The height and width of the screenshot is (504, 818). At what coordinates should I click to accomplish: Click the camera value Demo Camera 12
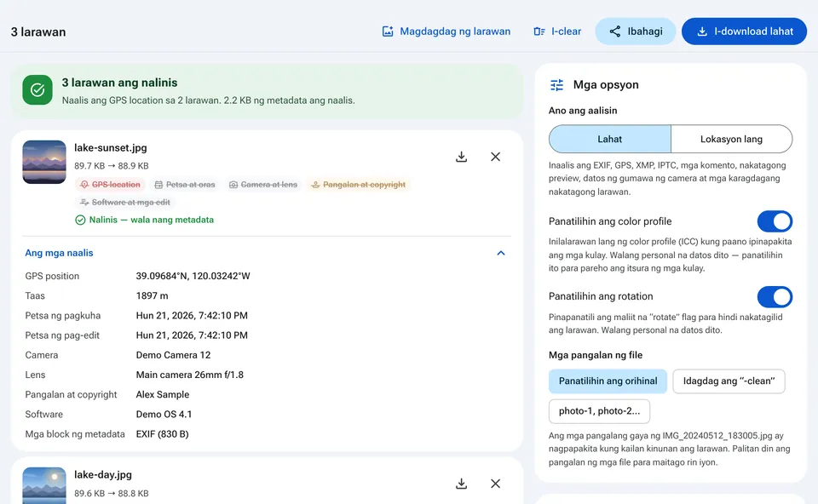pyautogui.click(x=173, y=356)
